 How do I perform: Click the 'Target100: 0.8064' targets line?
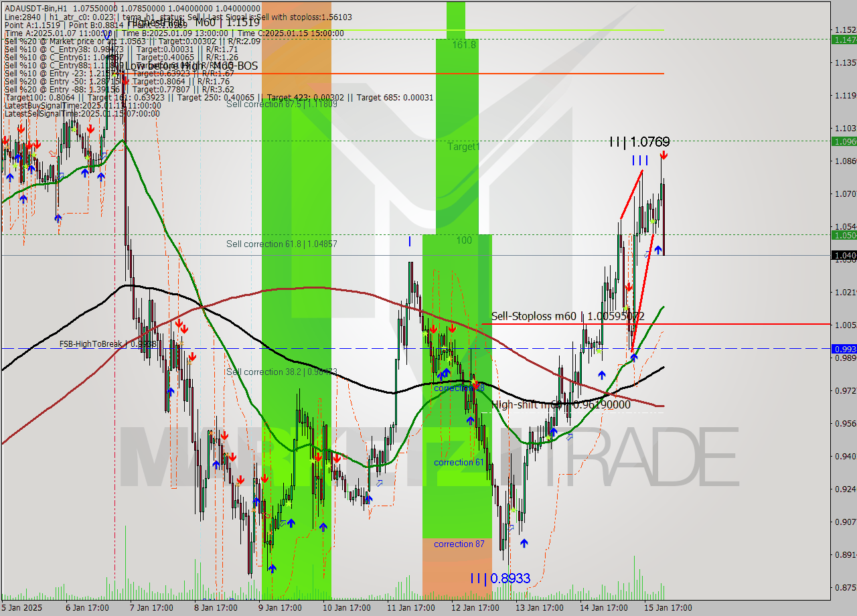tap(218, 97)
